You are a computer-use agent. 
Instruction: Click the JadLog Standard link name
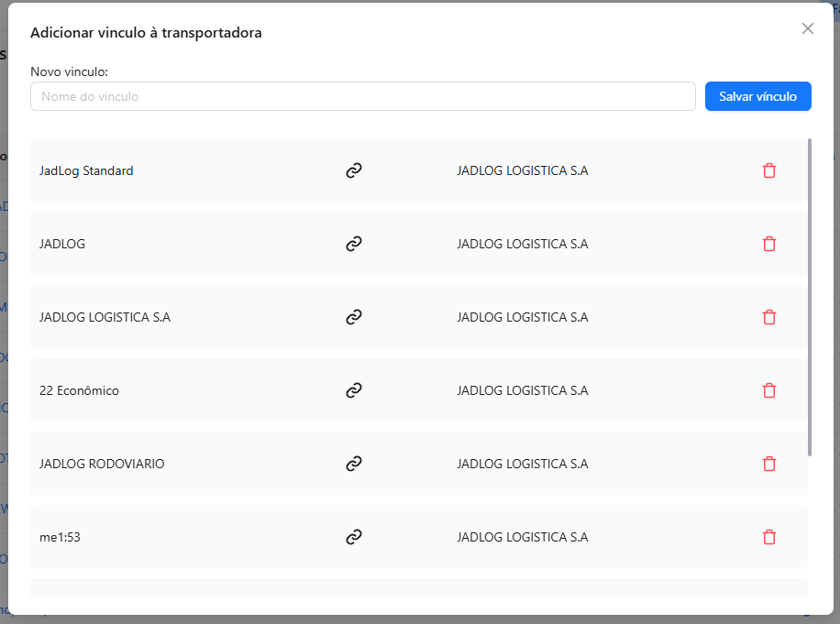click(86, 170)
